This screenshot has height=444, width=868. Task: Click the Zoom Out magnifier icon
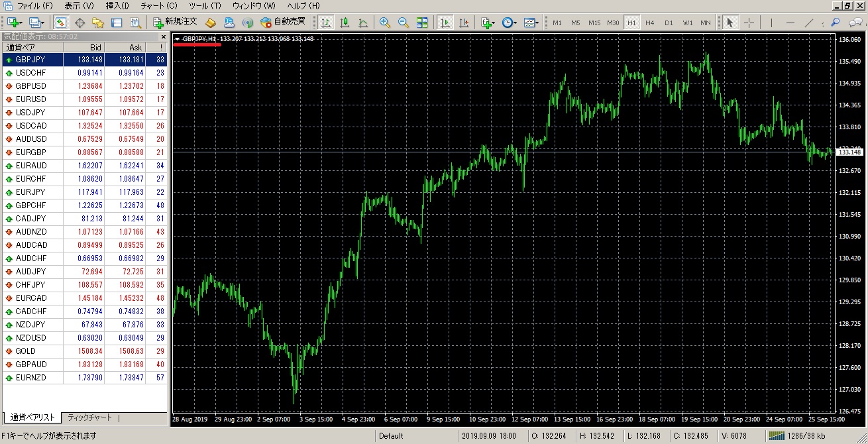403,23
